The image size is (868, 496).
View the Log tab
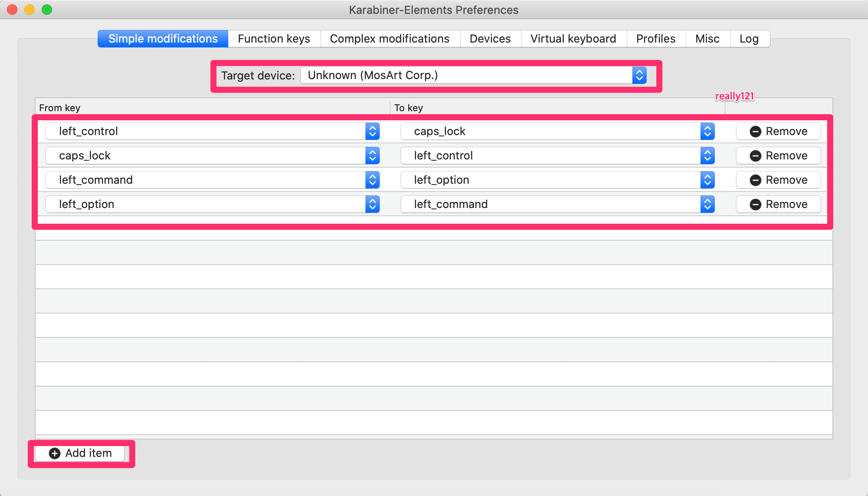[x=749, y=39]
